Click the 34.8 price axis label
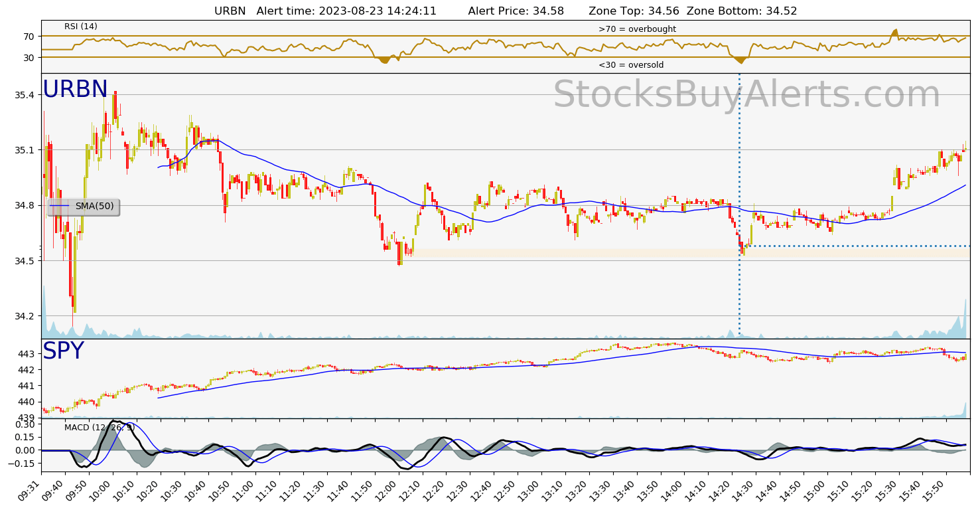 tap(23, 205)
